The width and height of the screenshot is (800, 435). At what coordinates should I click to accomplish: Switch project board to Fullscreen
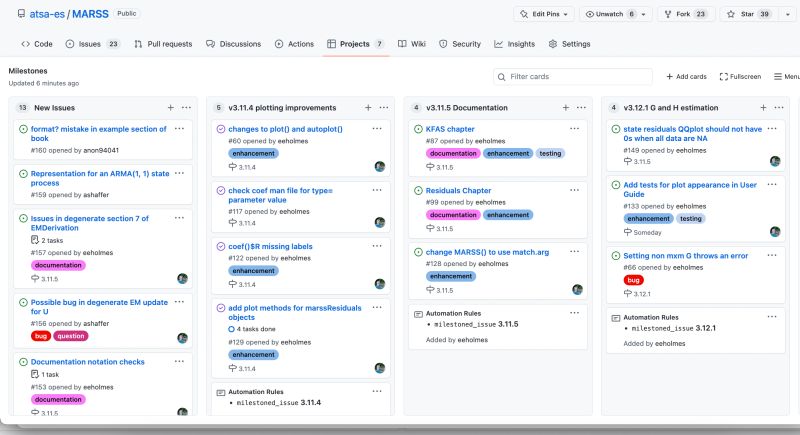point(740,76)
